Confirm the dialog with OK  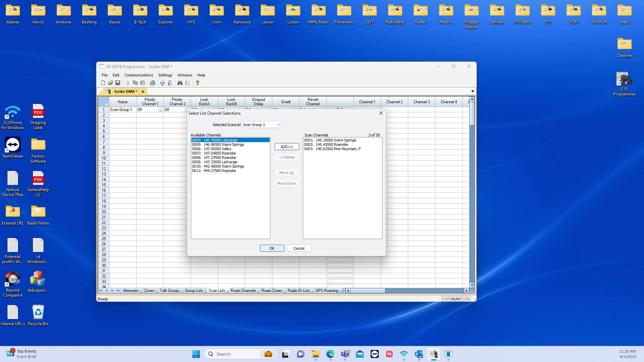click(x=272, y=248)
